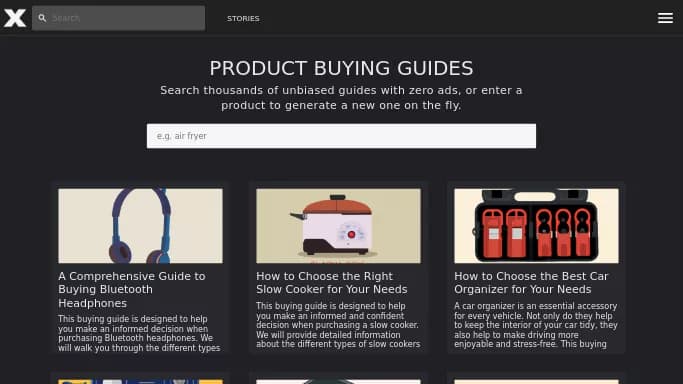Click the 'e.g. air fryer' product input
683x384 pixels.
(x=342, y=136)
